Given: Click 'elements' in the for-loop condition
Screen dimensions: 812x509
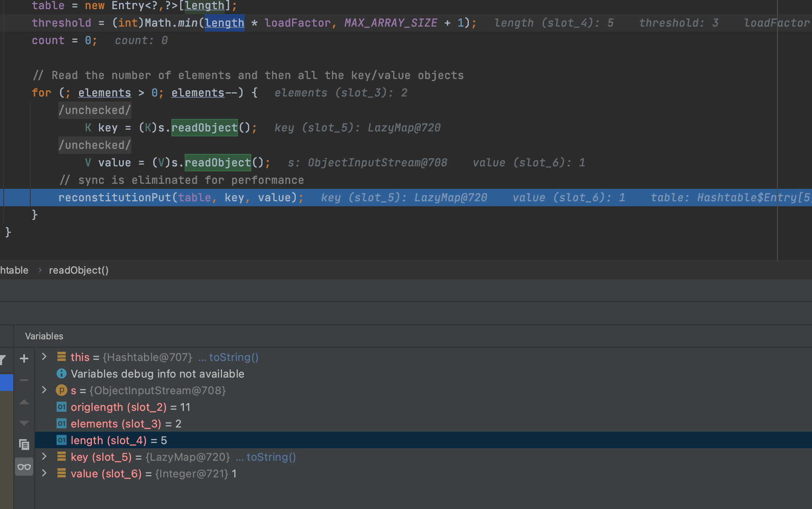Looking at the screenshot, I should [x=104, y=93].
